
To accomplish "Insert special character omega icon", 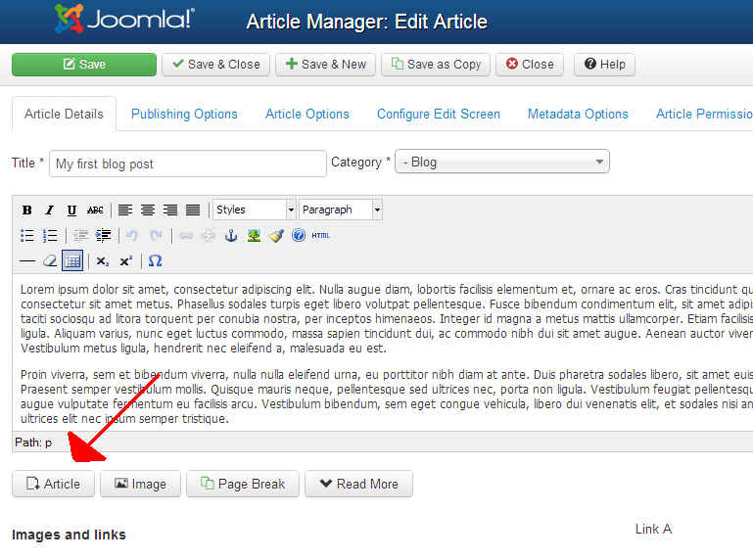I will pos(155,260).
